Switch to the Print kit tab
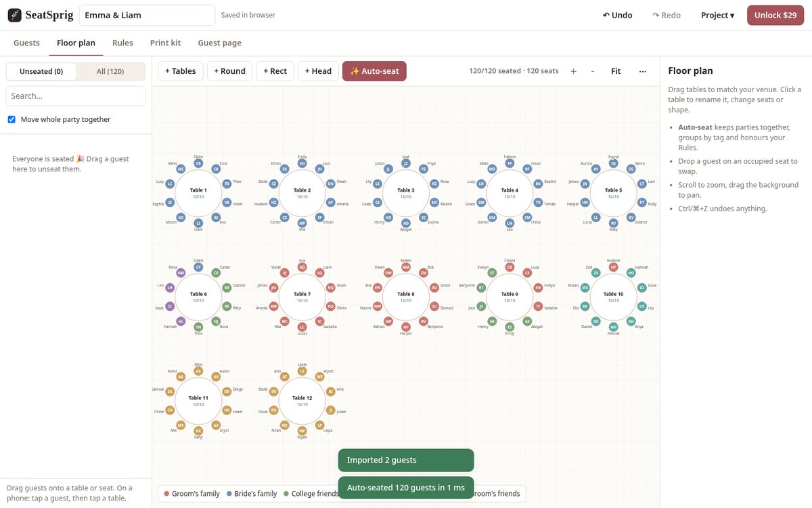This screenshot has width=812, height=508. (165, 43)
